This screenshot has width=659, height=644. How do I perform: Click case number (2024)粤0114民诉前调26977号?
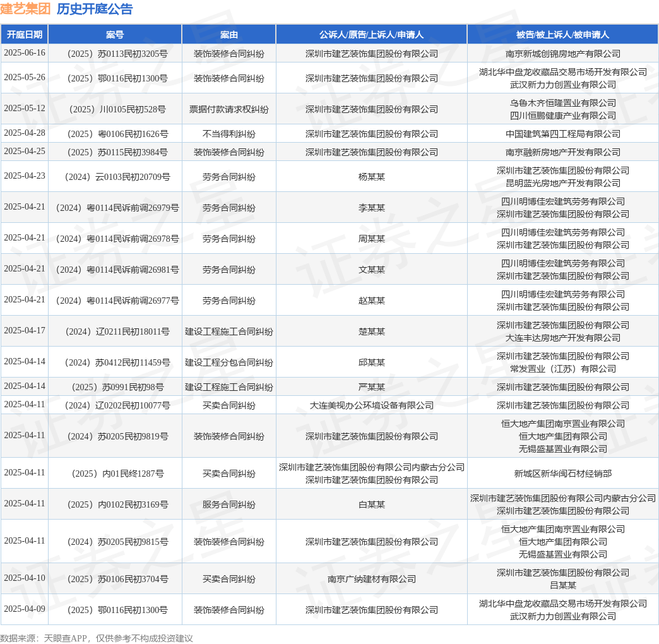tap(117, 301)
